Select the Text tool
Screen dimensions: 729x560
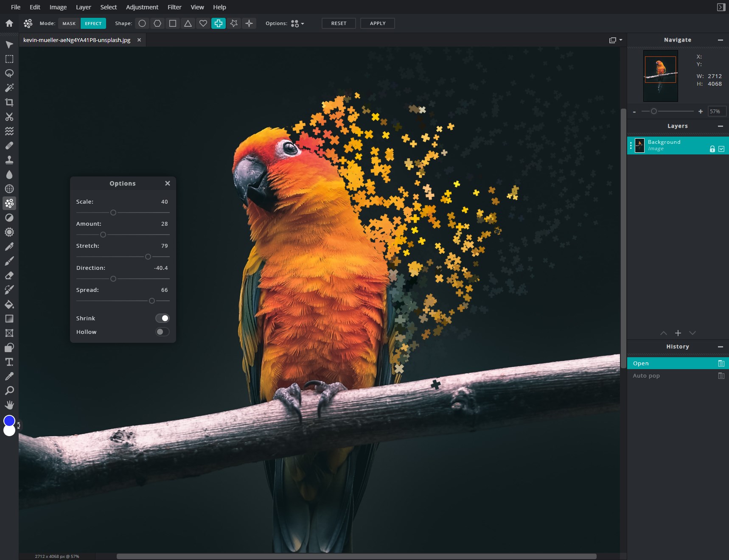(x=9, y=362)
